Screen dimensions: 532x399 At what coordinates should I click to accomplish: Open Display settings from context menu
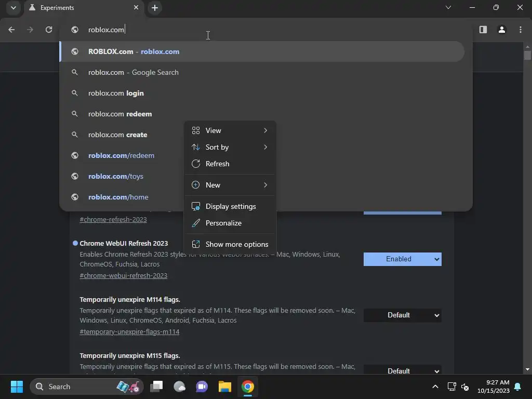tap(230, 207)
